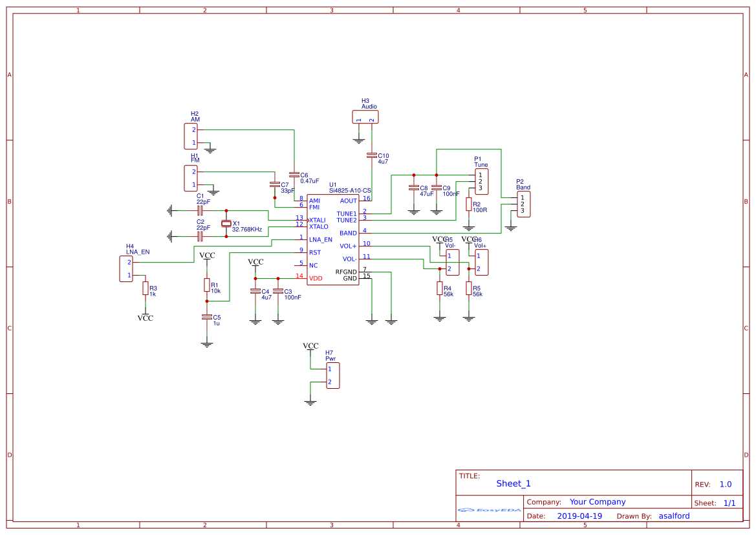Viewport: 756px width, 535px height.
Task: Click the ground symbol below H7 Pwr
Action: [x=310, y=403]
